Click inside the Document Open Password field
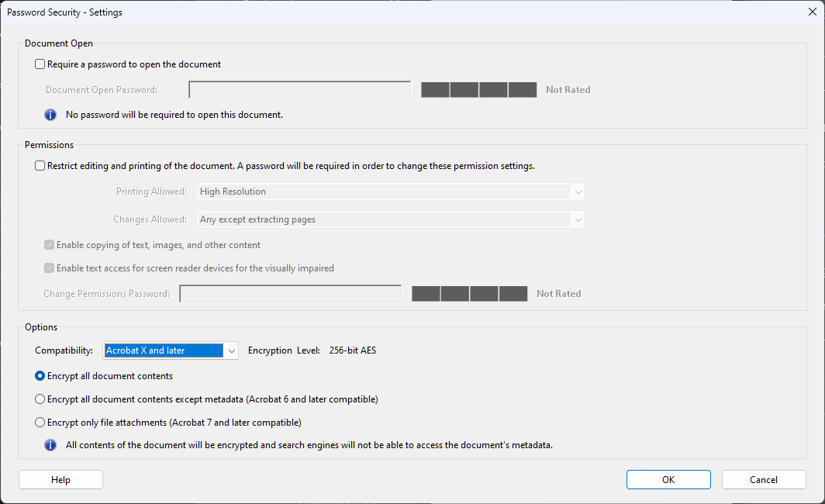 (299, 89)
